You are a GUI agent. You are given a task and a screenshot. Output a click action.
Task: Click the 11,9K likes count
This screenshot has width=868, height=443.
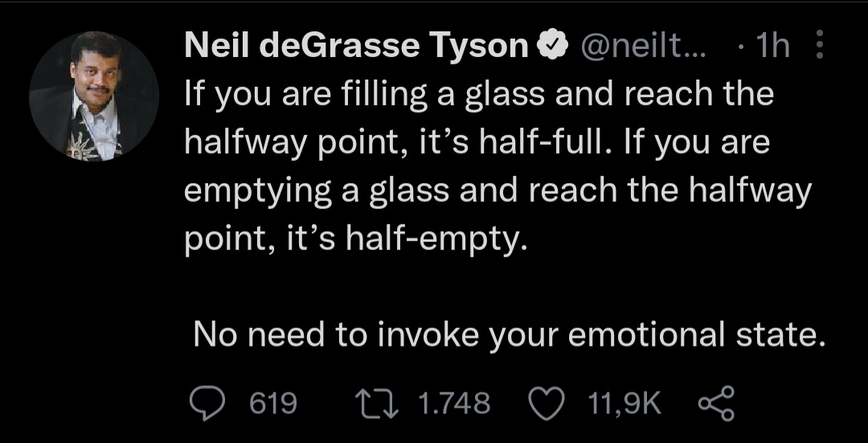click(x=624, y=402)
